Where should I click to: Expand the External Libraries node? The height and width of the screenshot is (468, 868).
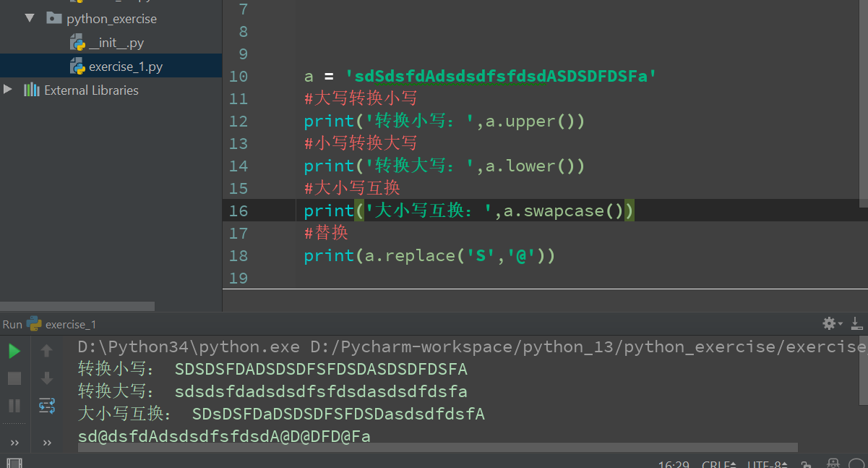[8, 90]
